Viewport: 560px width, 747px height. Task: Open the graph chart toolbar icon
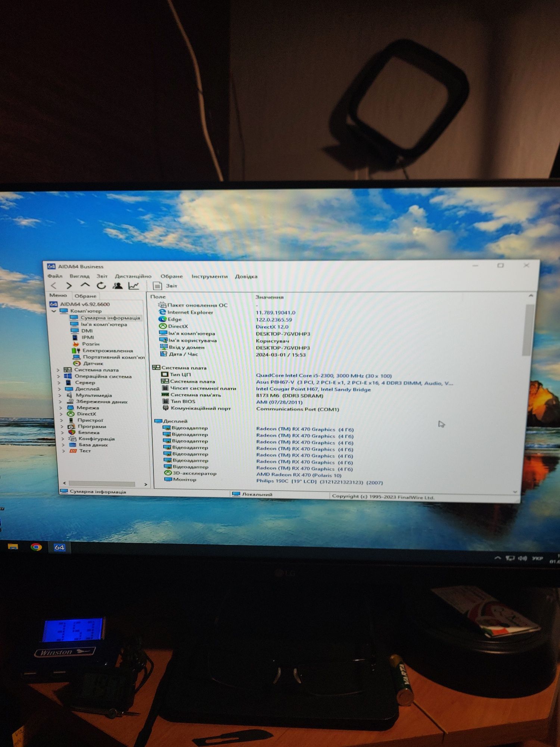[x=134, y=286]
